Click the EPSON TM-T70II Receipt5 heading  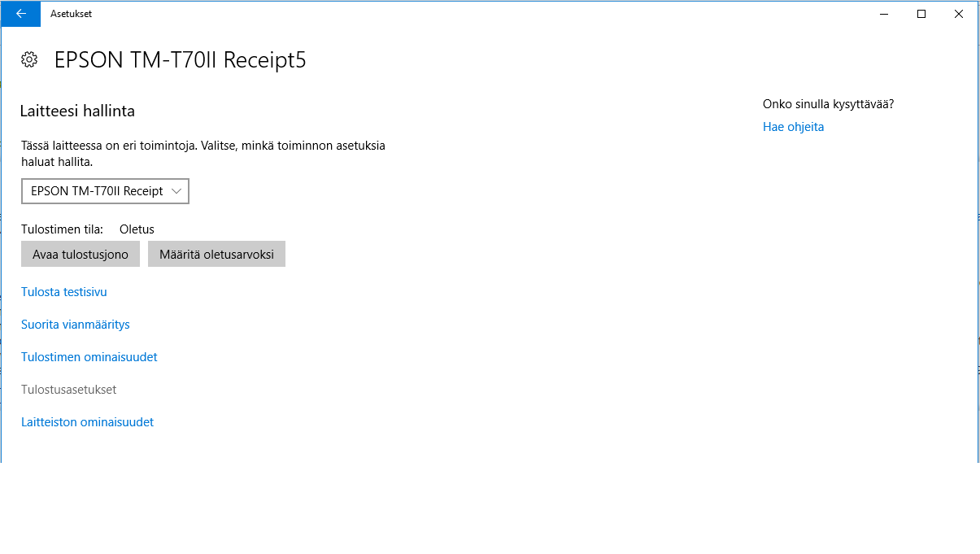181,60
